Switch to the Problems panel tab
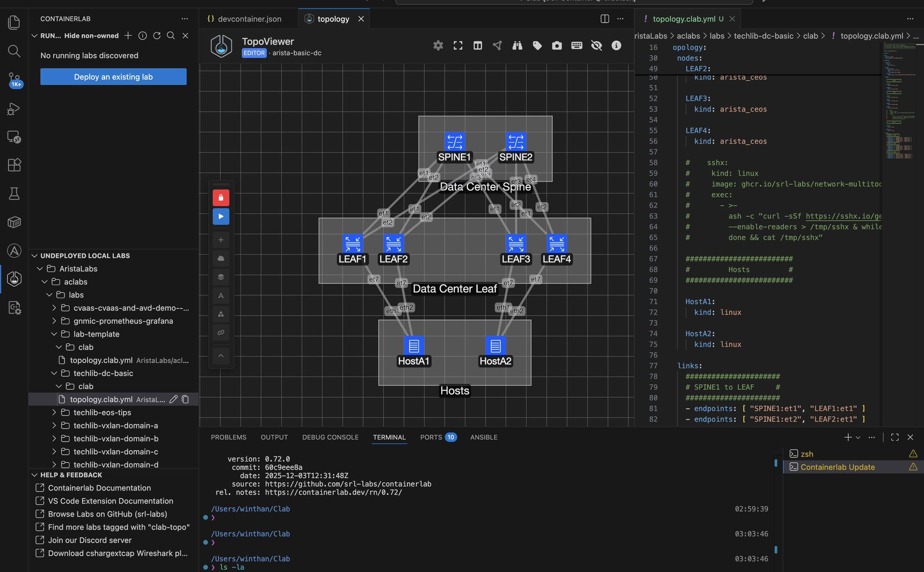924x572 pixels. [228, 437]
